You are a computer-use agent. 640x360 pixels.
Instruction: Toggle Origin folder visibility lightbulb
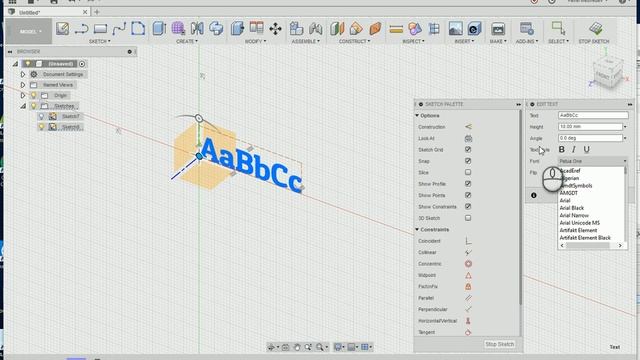coord(33,96)
